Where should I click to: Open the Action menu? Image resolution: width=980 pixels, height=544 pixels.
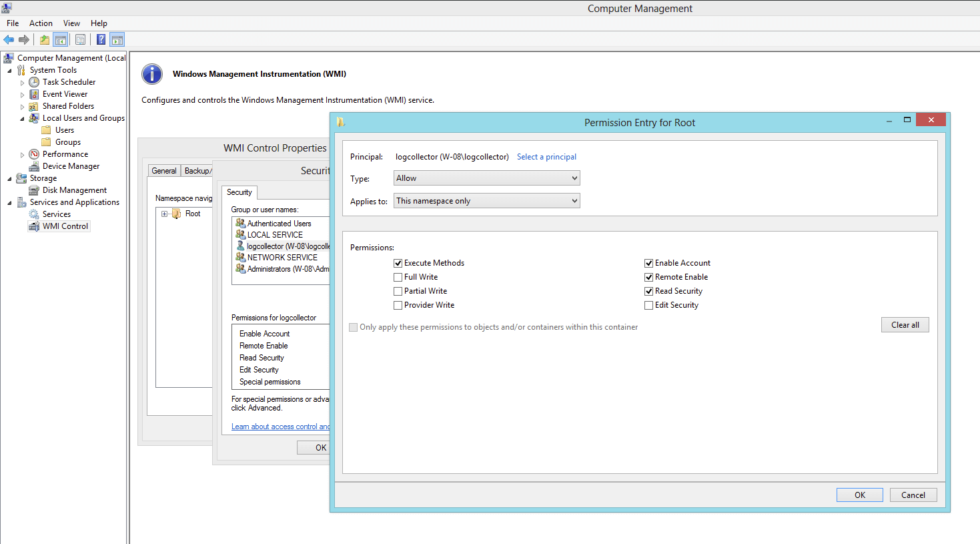[x=41, y=23]
